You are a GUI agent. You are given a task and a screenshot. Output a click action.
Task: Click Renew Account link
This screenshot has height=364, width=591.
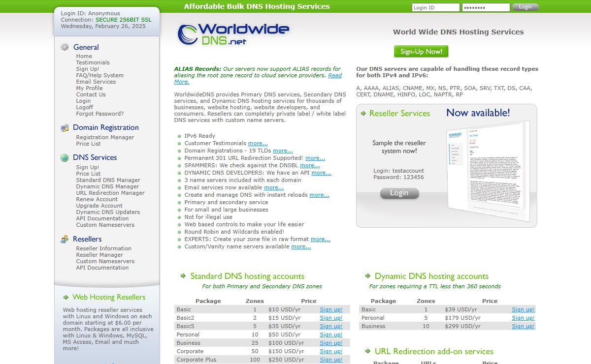pos(97,199)
